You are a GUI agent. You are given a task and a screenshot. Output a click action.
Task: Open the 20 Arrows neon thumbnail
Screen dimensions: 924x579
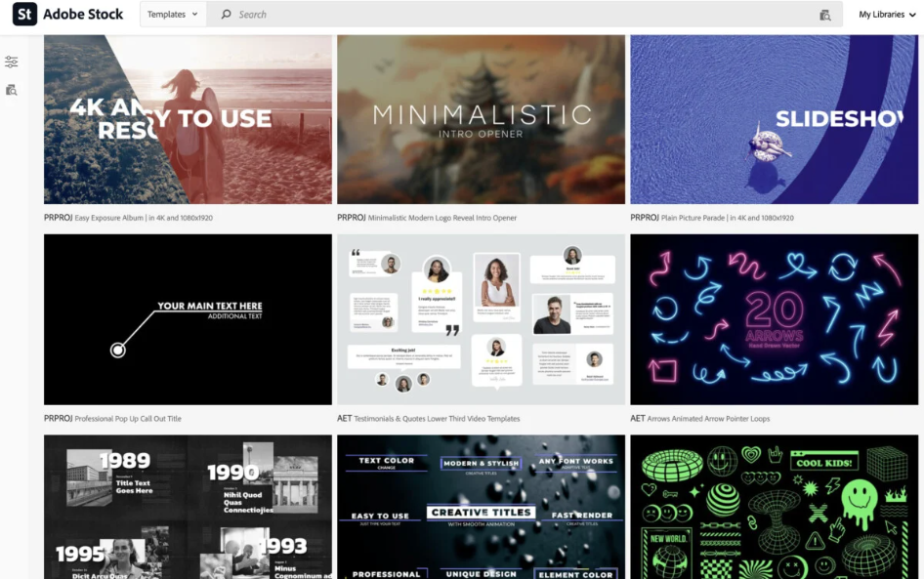775,319
